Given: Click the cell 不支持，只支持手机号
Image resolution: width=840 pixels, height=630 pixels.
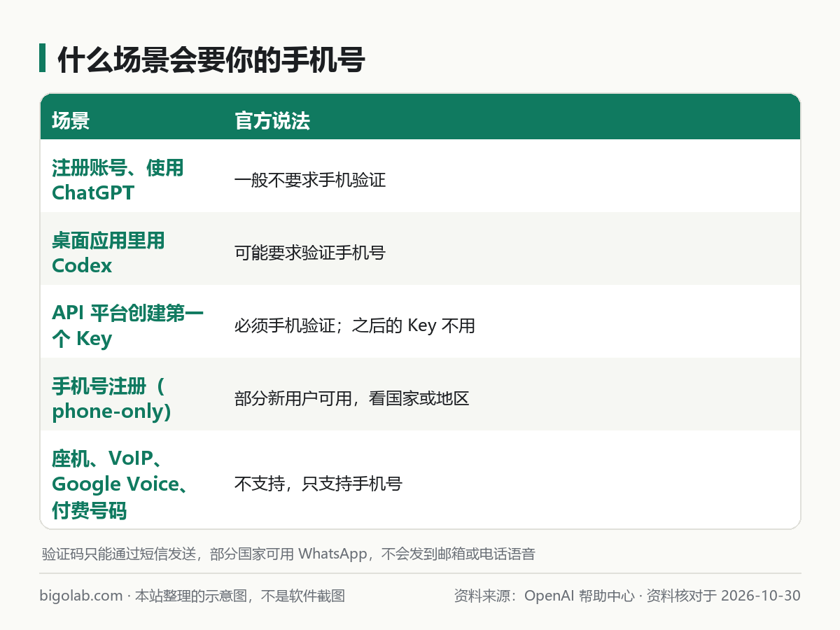Looking at the screenshot, I should (318, 483).
